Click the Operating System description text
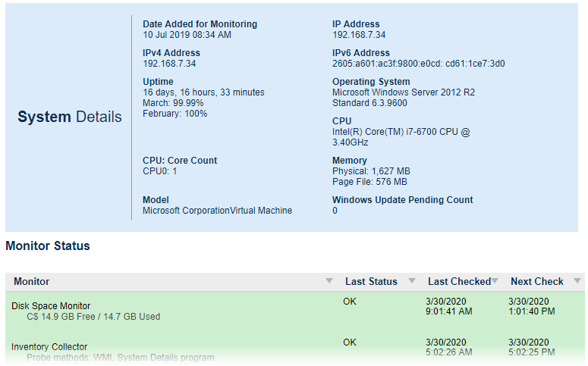 coord(403,98)
